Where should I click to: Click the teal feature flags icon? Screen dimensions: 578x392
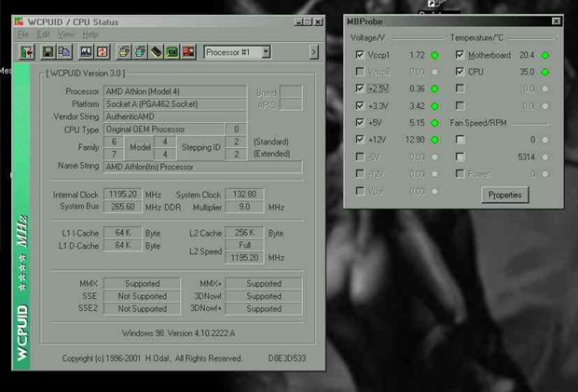(x=141, y=52)
